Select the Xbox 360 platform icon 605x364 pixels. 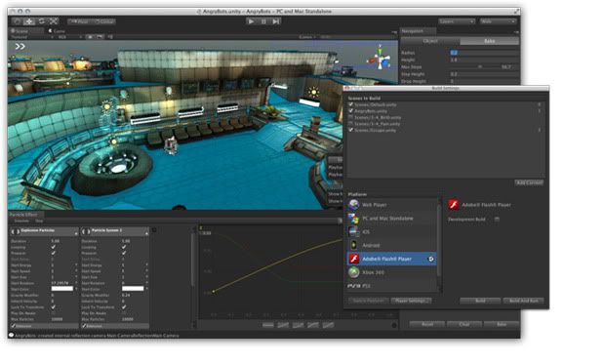click(353, 272)
